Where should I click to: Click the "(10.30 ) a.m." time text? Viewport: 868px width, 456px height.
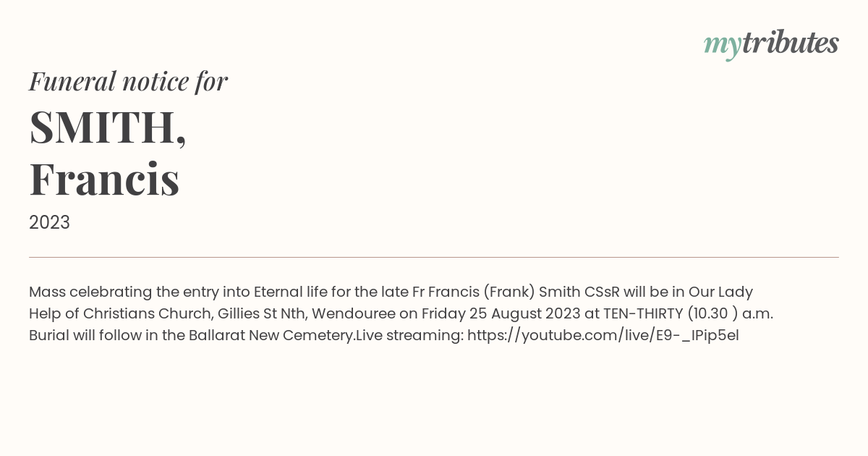click(731, 313)
